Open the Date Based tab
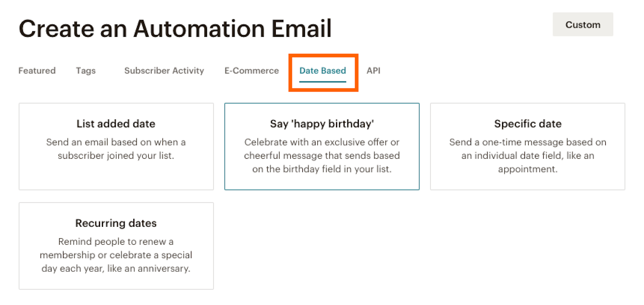The height and width of the screenshot is (305, 644). tap(322, 70)
